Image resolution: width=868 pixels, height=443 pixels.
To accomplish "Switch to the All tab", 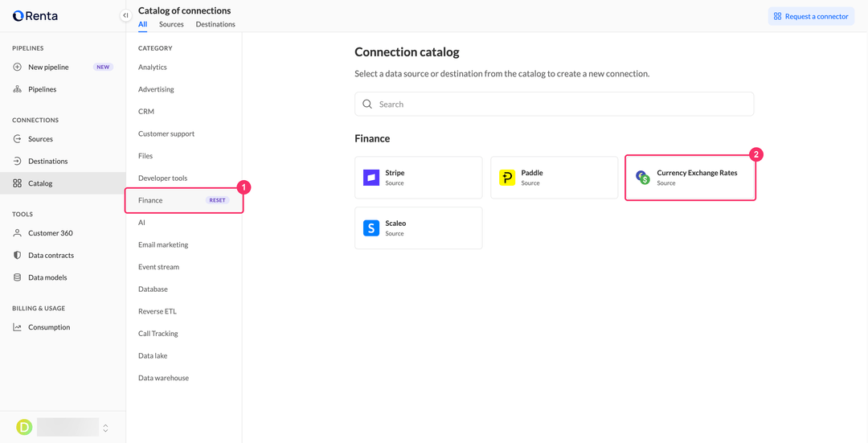I will coord(143,24).
